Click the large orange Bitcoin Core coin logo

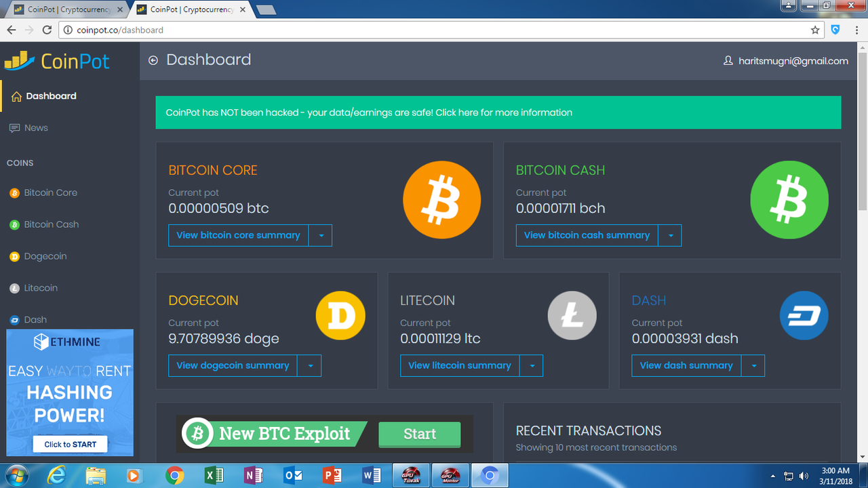pos(441,200)
